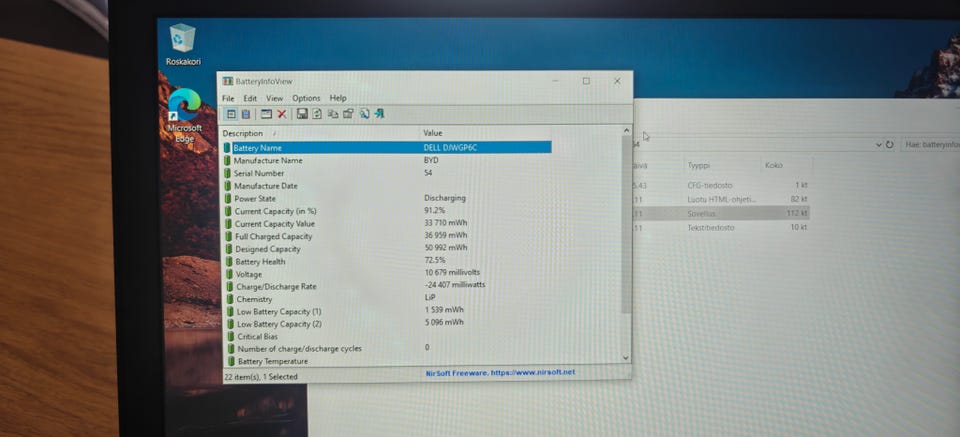Open the NirSoft Freeware website link
This screenshot has width=960, height=437.
point(500,372)
